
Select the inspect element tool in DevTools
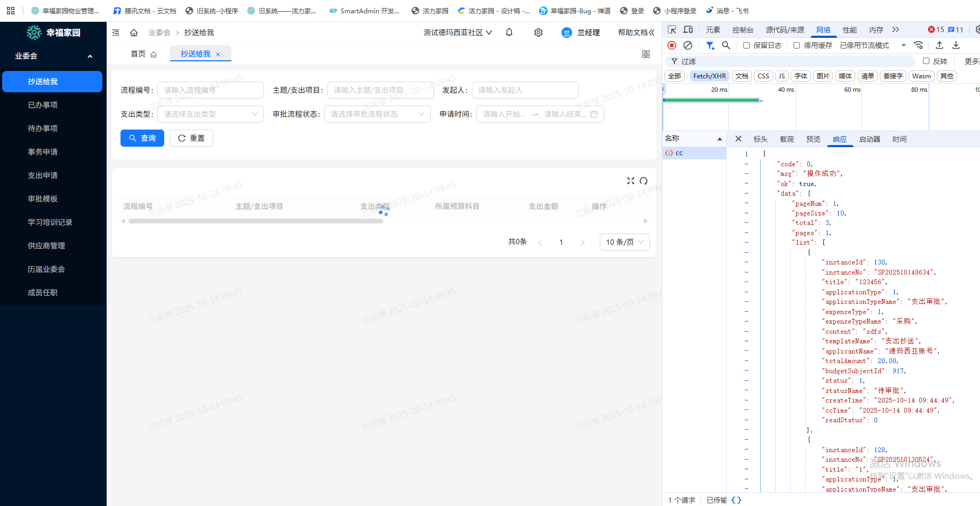(671, 30)
